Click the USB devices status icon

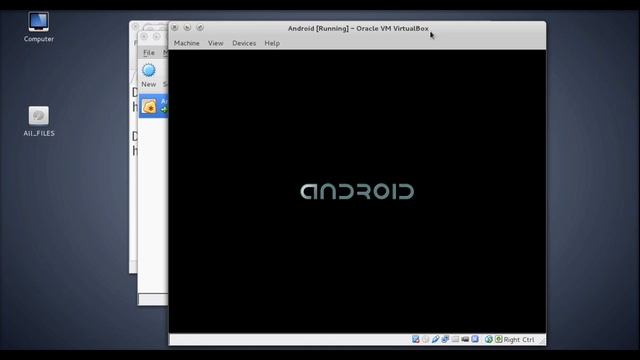436,339
